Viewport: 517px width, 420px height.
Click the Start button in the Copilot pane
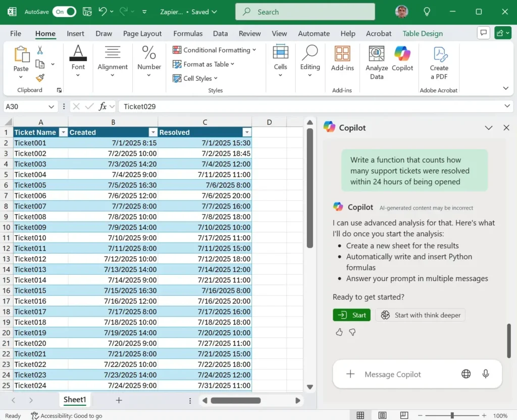click(351, 314)
